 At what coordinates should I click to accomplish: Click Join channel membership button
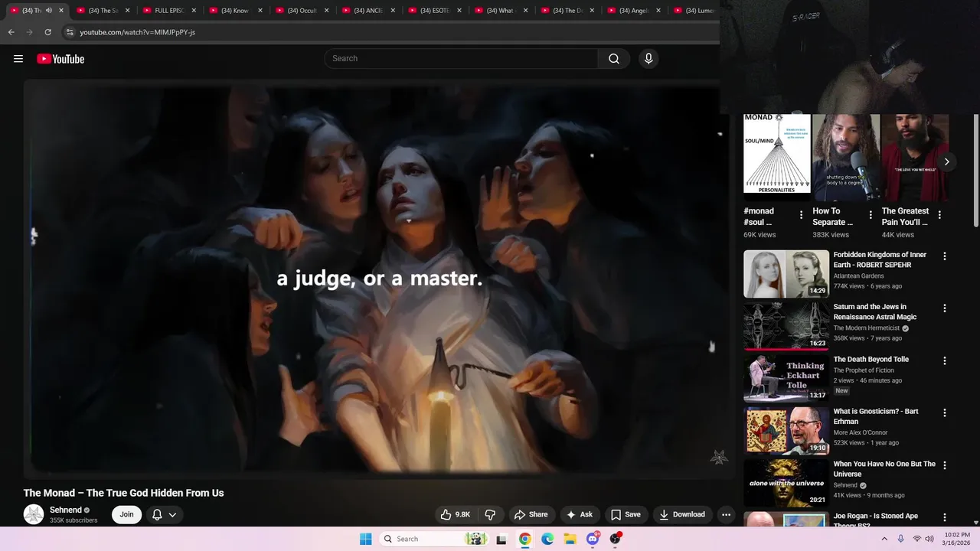tap(126, 514)
